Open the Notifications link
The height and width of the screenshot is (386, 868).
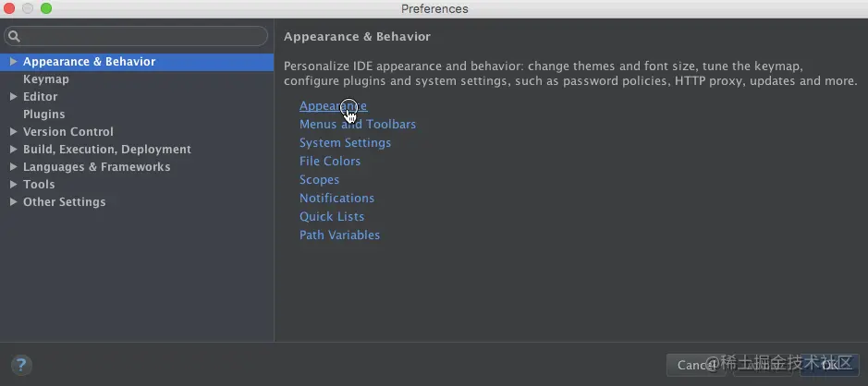point(337,198)
